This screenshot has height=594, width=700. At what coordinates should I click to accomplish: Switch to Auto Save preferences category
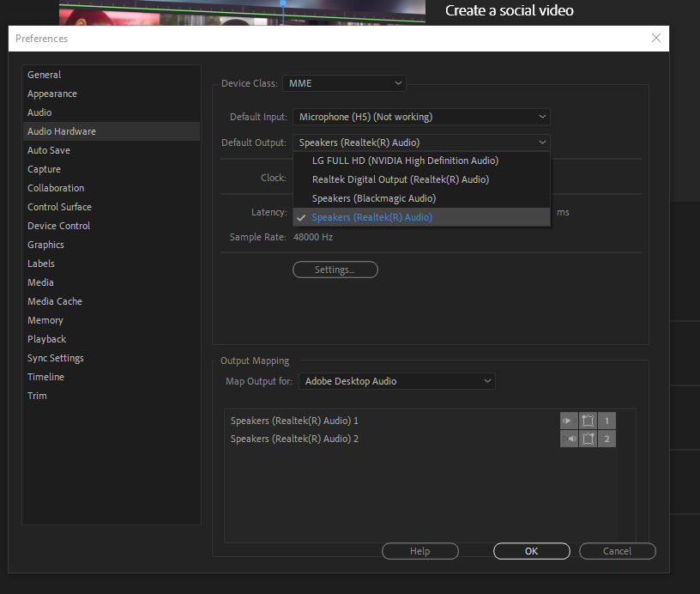pyautogui.click(x=49, y=150)
